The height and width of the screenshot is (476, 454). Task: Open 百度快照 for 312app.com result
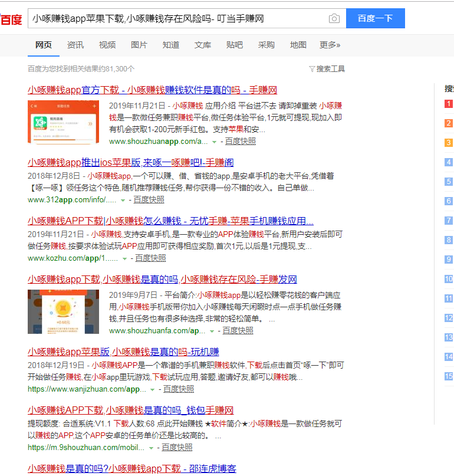tap(149, 200)
